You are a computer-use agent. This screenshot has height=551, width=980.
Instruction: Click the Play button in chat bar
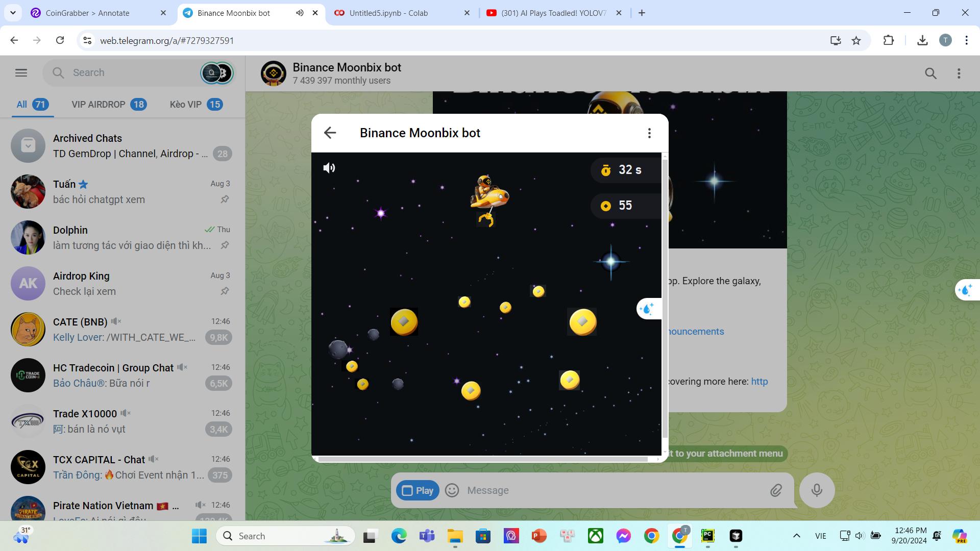pos(418,490)
